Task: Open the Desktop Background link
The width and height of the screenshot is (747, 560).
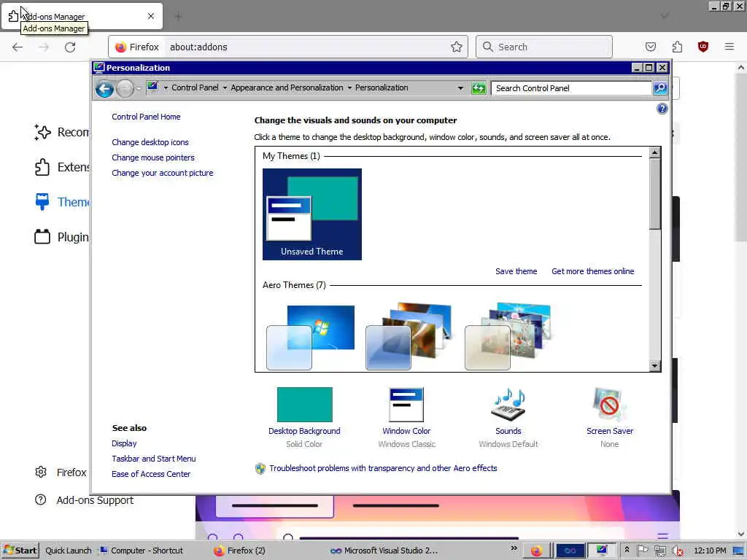Action: click(304, 431)
